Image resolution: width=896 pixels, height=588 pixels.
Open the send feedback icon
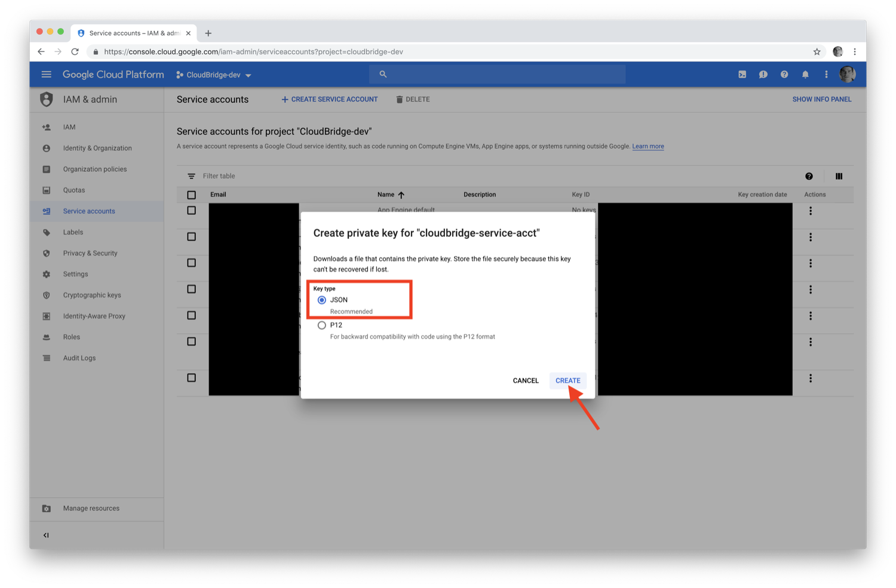pos(763,75)
